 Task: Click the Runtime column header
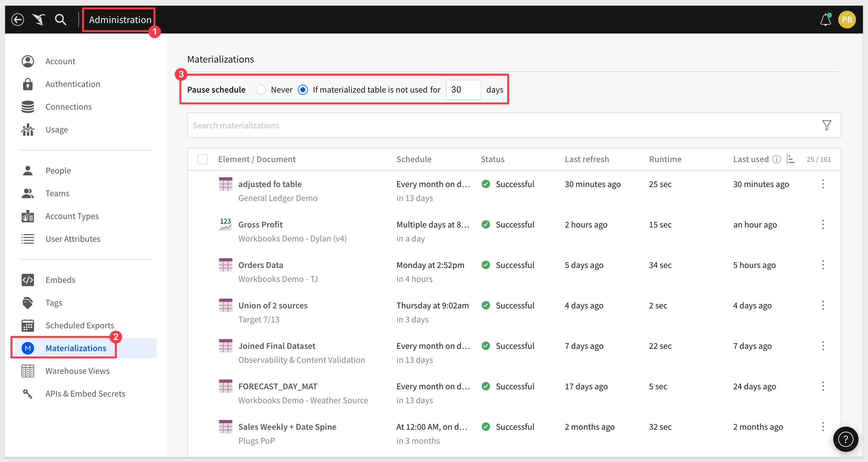coord(665,159)
